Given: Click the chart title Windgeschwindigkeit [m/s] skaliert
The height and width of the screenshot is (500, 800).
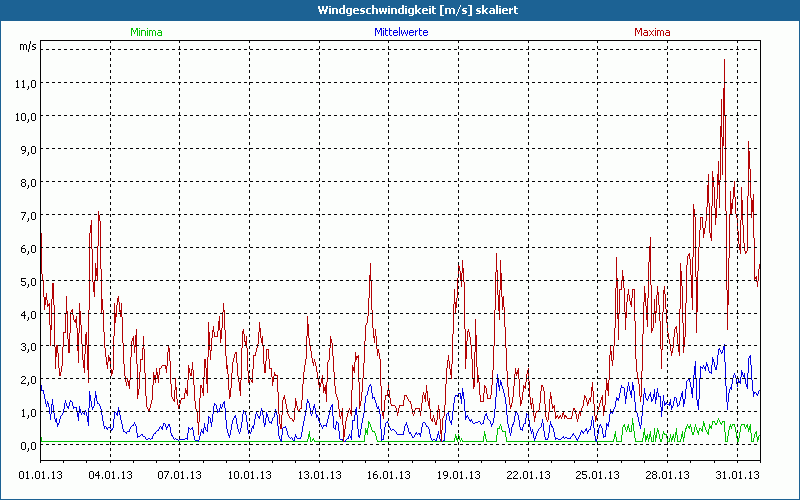Looking at the screenshot, I should point(400,10).
